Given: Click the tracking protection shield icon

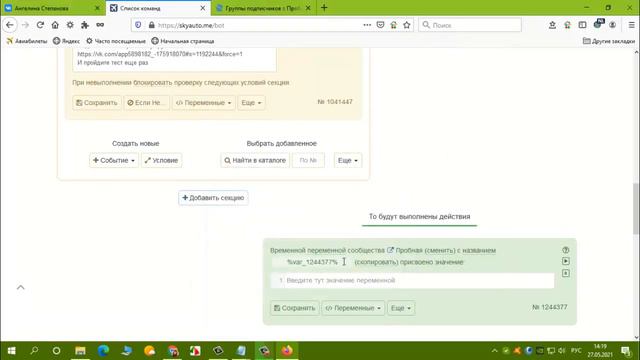Looking at the screenshot, I should pos(138,25).
